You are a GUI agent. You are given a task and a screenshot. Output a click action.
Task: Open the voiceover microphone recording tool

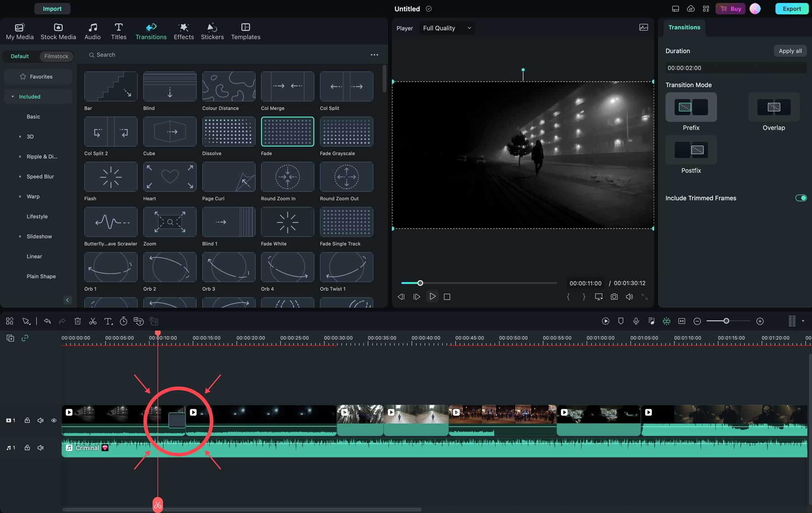point(636,321)
